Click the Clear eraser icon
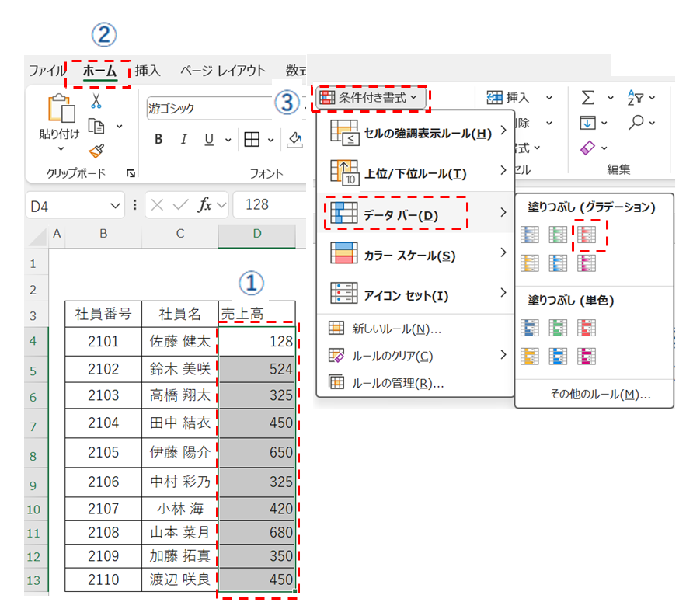Image resolution: width=693 pixels, height=616 pixels. point(588,147)
